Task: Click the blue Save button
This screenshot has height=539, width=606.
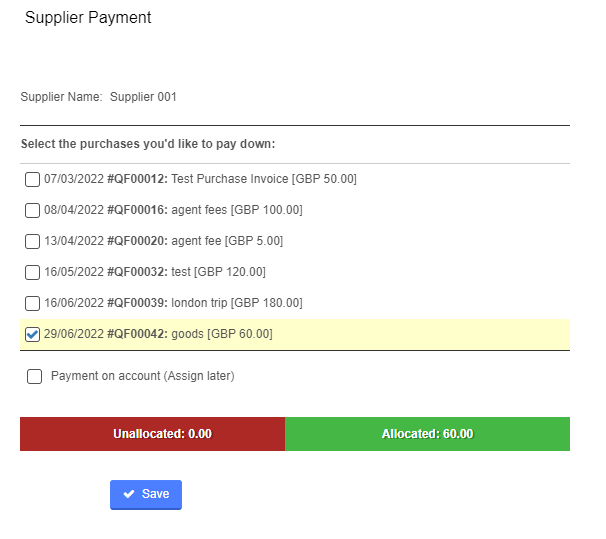Action: pos(146,495)
